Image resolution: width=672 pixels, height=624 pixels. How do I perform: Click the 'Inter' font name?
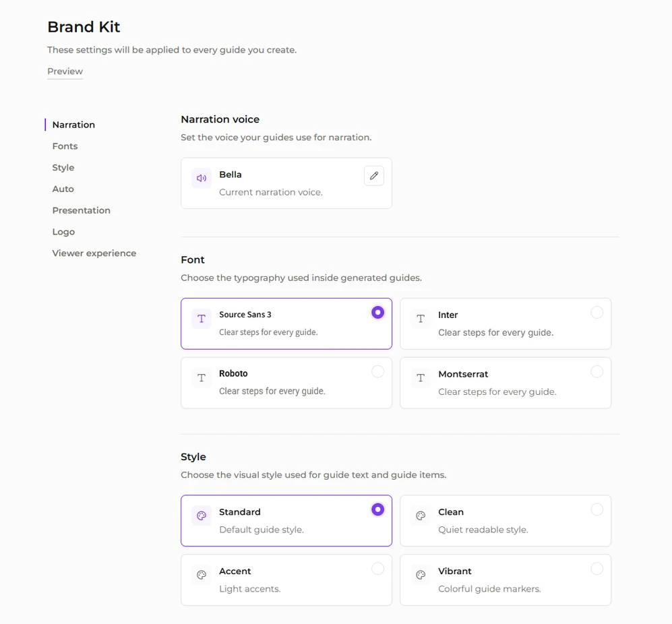coord(448,315)
